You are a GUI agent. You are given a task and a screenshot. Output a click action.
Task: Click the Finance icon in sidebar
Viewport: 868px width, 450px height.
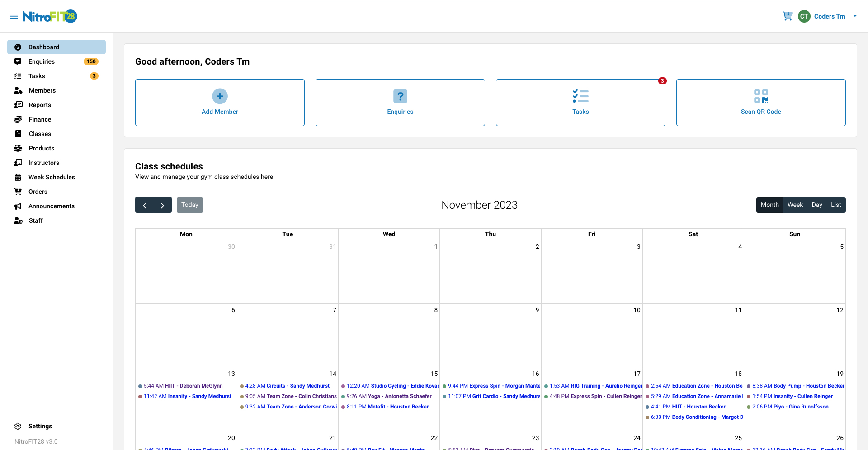18,119
